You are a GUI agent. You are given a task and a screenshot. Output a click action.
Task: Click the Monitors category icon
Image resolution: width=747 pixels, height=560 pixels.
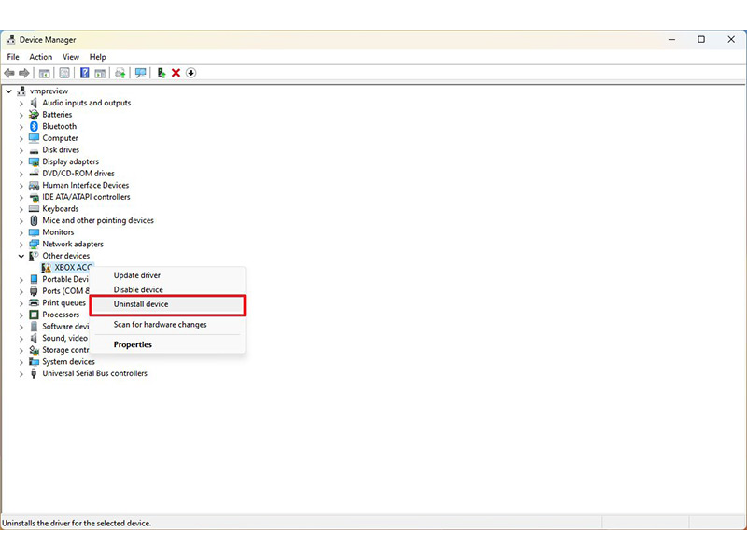34,232
